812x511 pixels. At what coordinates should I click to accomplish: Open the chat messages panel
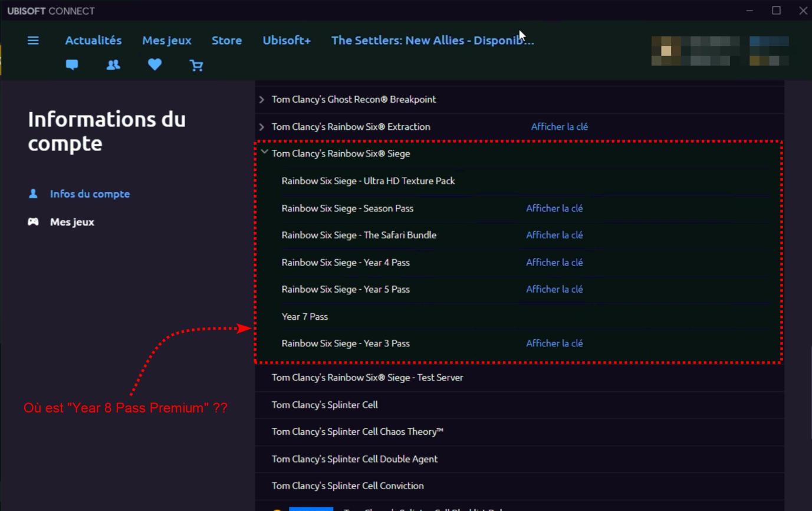71,65
